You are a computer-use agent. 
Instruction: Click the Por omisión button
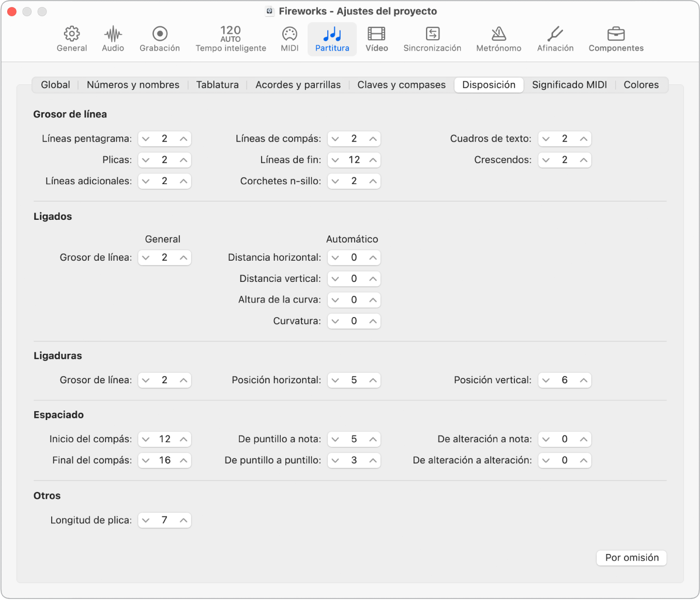tap(632, 558)
